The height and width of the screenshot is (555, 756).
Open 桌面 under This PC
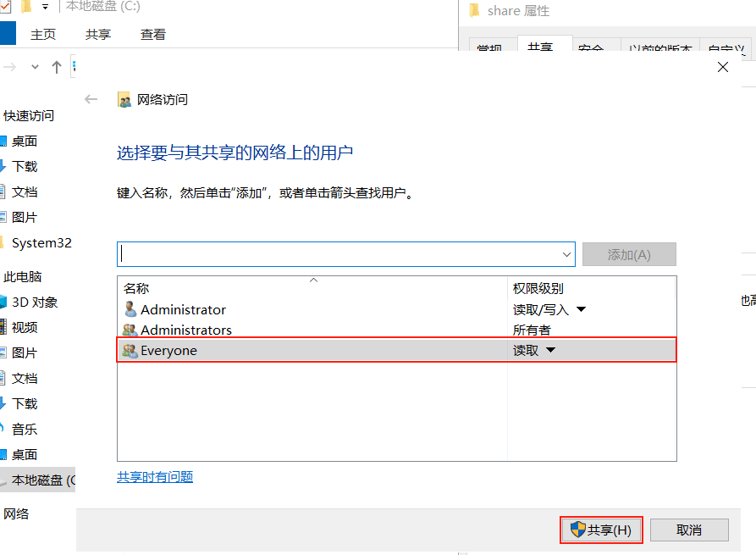pyautogui.click(x=25, y=455)
